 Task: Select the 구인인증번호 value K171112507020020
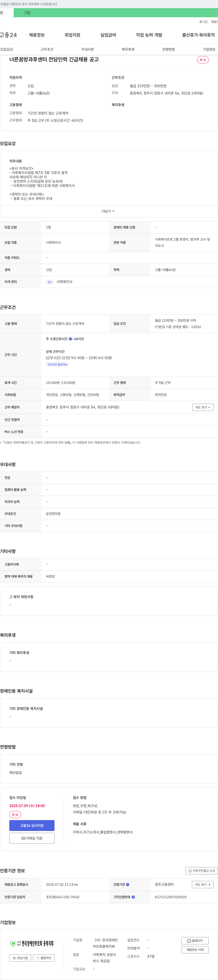tap(171, 897)
